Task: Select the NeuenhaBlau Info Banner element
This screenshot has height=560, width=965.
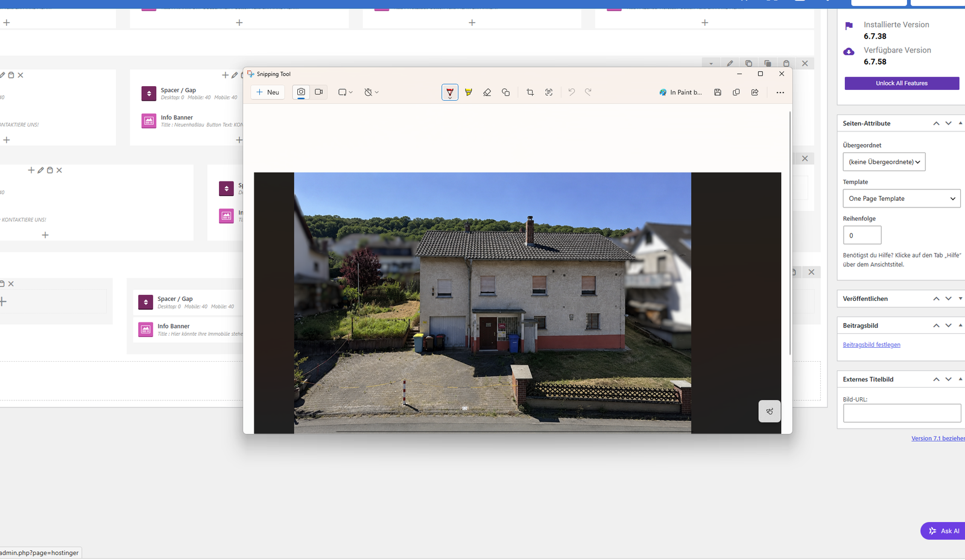Action: click(x=191, y=121)
